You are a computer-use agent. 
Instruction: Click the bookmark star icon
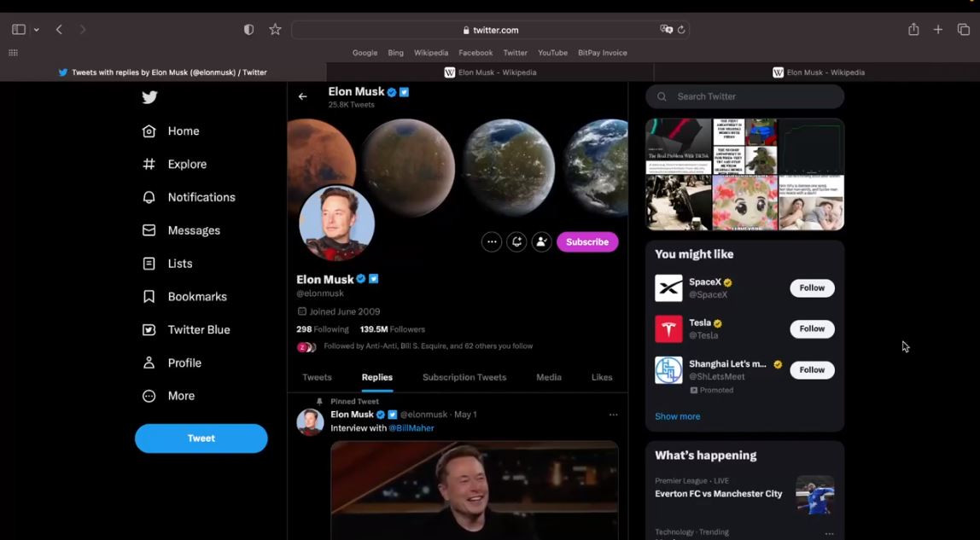coord(275,29)
